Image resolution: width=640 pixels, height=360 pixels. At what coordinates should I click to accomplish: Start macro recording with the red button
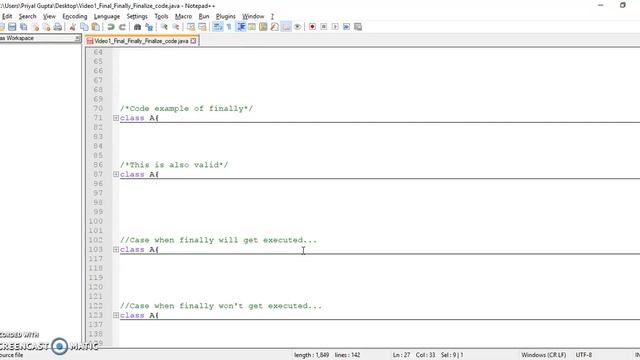coord(312,27)
